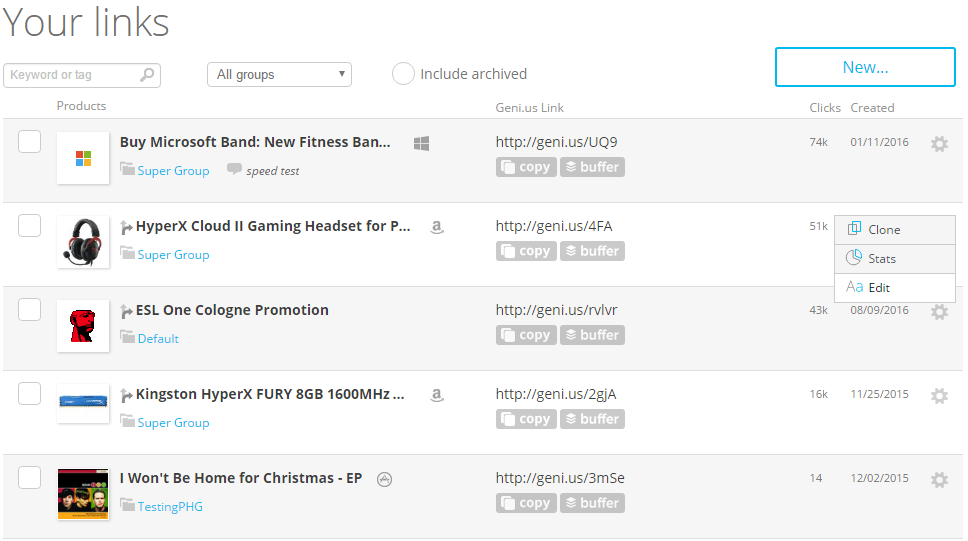
Task: Open gear menu for ESL One Cologne link
Action: (x=939, y=312)
